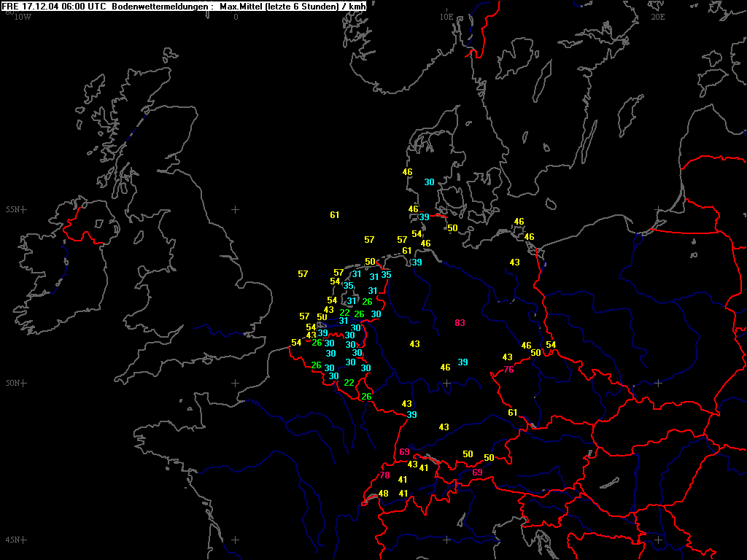Click the 10W longitude label
The image size is (747, 560).
tap(23, 17)
